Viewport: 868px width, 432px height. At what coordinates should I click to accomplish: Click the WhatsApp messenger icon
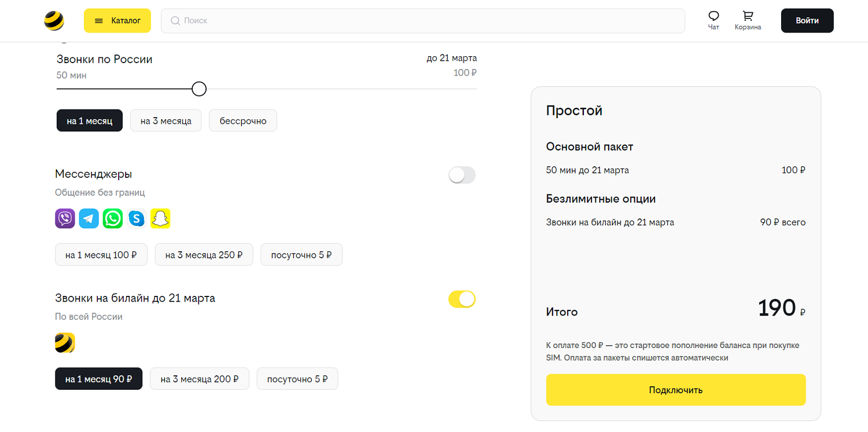113,218
